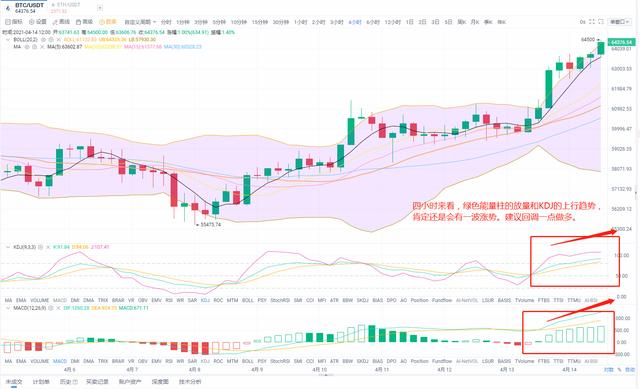Select StochRSI in KDJ pane indicator list
Viewport: 640px width, 389px height.
(280, 300)
